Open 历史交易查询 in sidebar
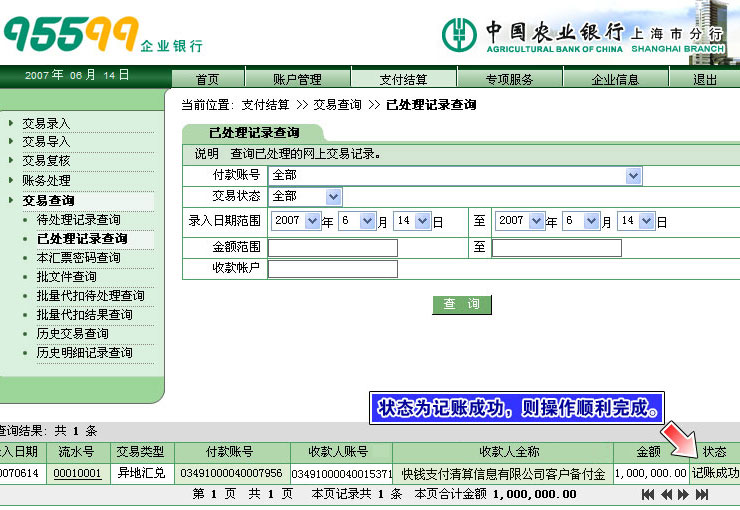The image size is (740, 510). pyautogui.click(x=73, y=334)
